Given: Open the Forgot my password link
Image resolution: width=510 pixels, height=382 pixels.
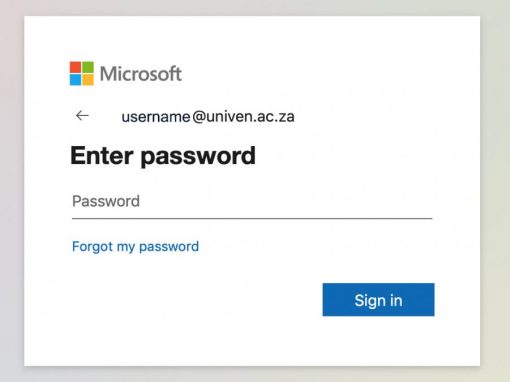Looking at the screenshot, I should pyautogui.click(x=135, y=247).
